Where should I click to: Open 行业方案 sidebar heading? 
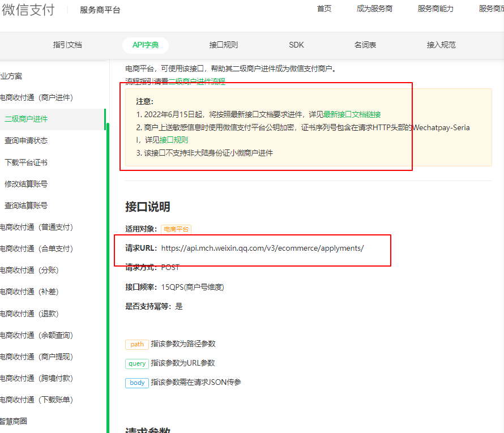point(11,76)
